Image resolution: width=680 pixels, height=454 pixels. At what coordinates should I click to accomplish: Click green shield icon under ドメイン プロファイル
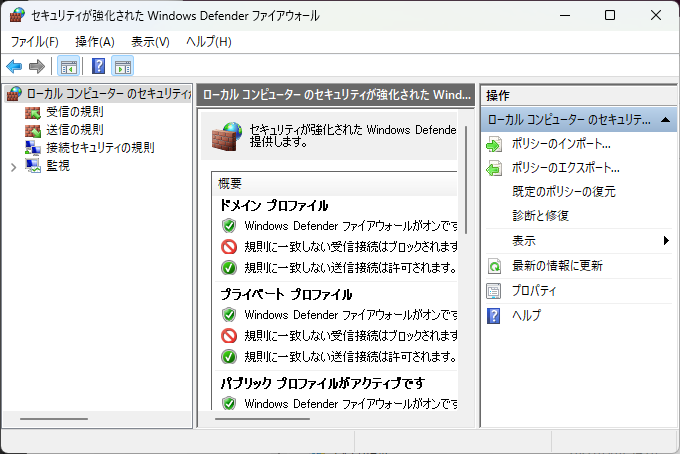[229, 226]
